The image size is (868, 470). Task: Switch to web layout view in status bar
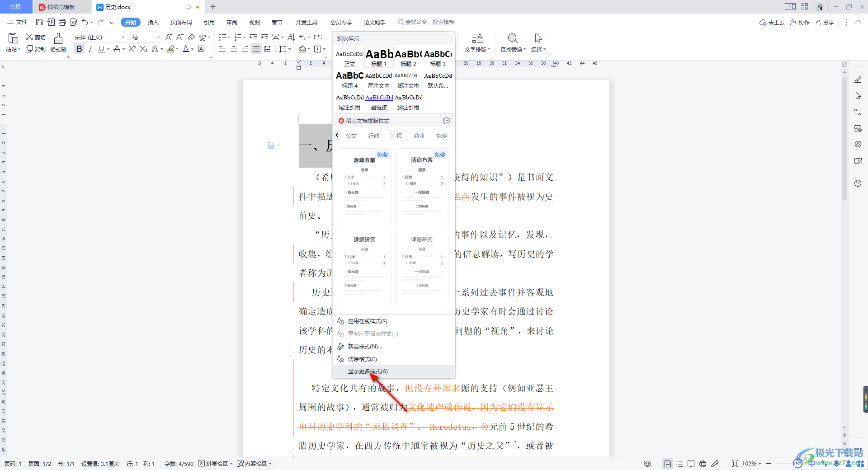pos(703,464)
